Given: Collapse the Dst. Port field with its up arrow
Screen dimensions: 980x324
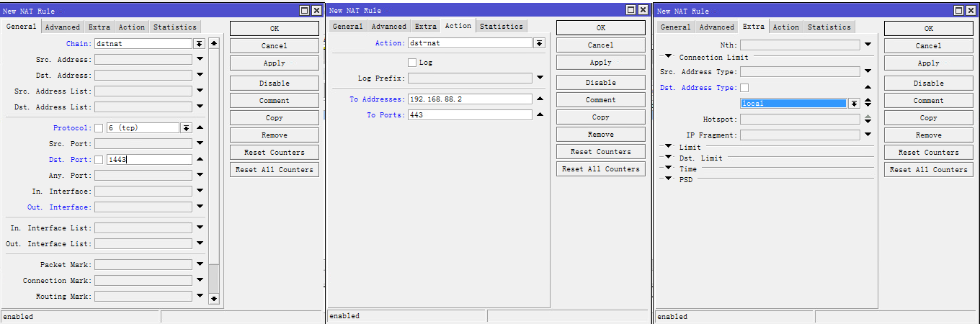Looking at the screenshot, I should [200, 160].
